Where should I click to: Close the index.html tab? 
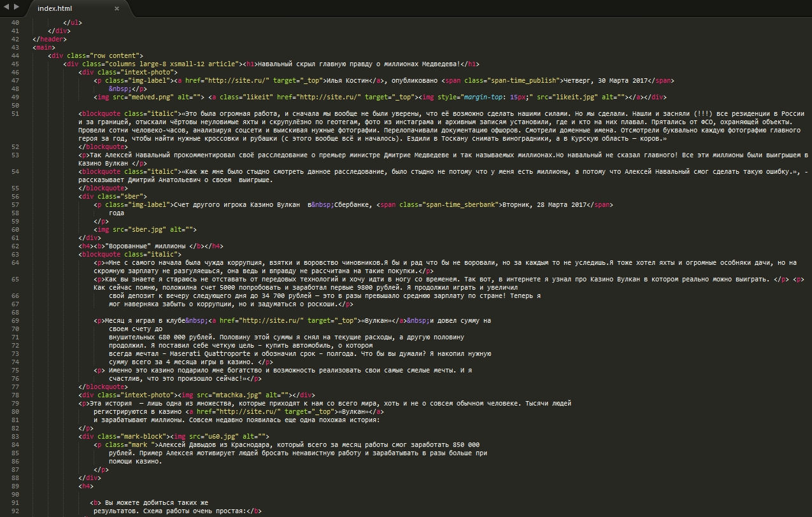[x=117, y=9]
